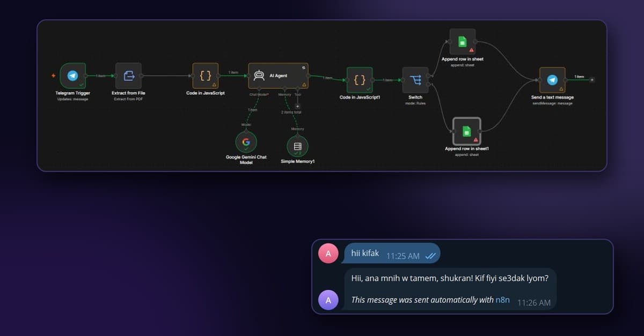Image resolution: width=644 pixels, height=336 pixels.
Task: Open the Switch node
Action: [415, 80]
